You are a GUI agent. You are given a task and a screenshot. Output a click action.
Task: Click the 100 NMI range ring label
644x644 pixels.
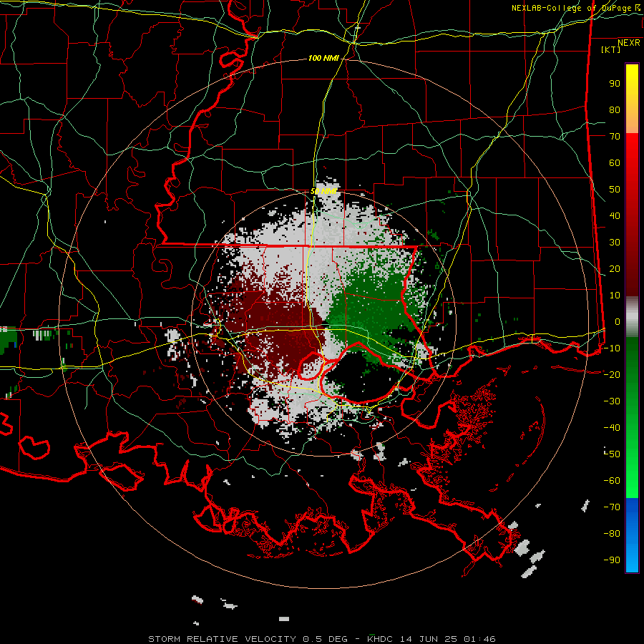click(323, 59)
